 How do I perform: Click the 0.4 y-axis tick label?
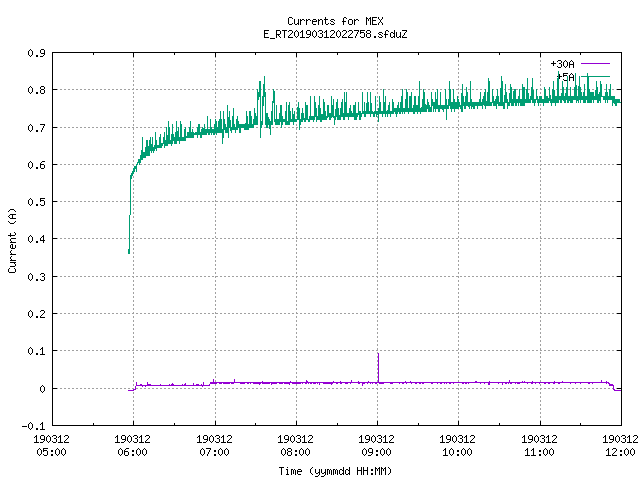coord(36,239)
